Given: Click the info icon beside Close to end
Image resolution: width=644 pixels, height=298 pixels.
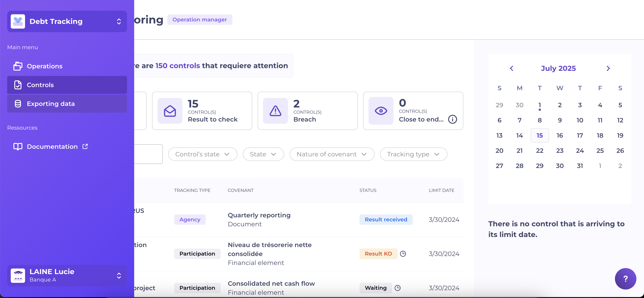Looking at the screenshot, I should [452, 119].
